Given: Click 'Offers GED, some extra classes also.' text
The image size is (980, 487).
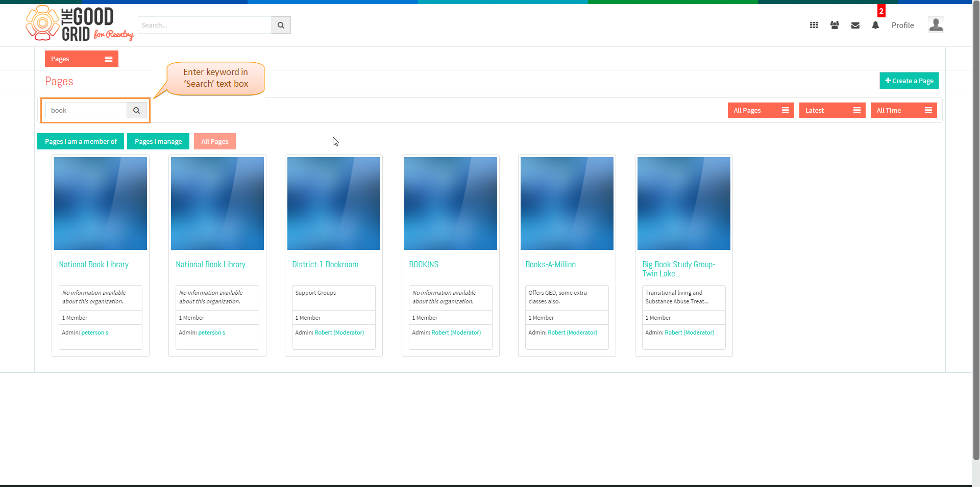Looking at the screenshot, I should point(557,297).
